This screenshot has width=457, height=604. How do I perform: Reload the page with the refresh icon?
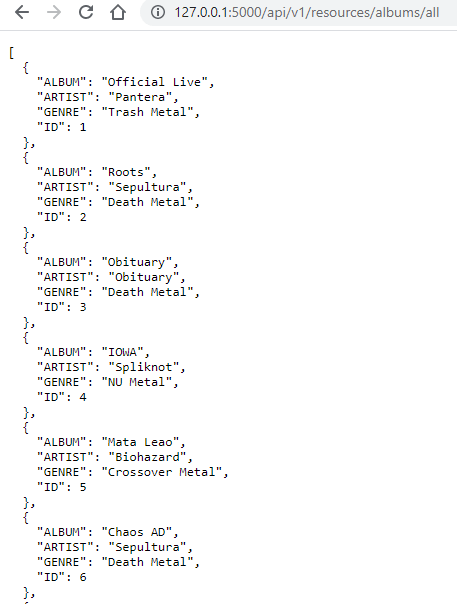coord(86,12)
